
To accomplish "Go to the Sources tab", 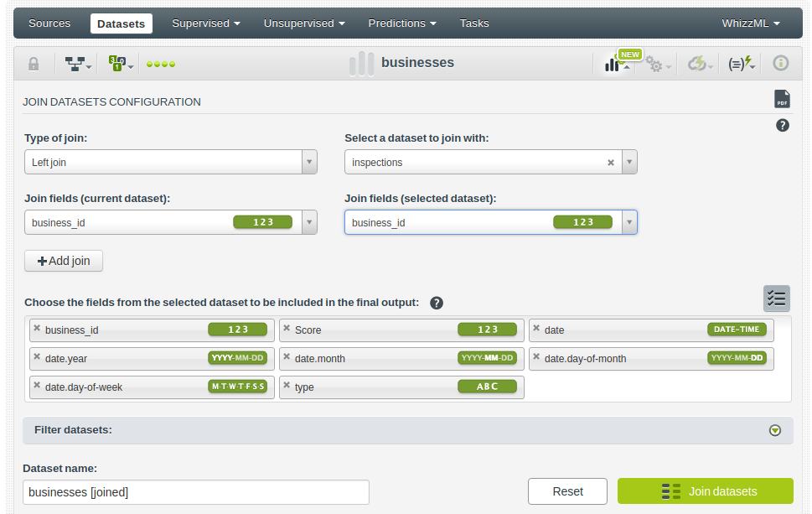I will (x=49, y=23).
